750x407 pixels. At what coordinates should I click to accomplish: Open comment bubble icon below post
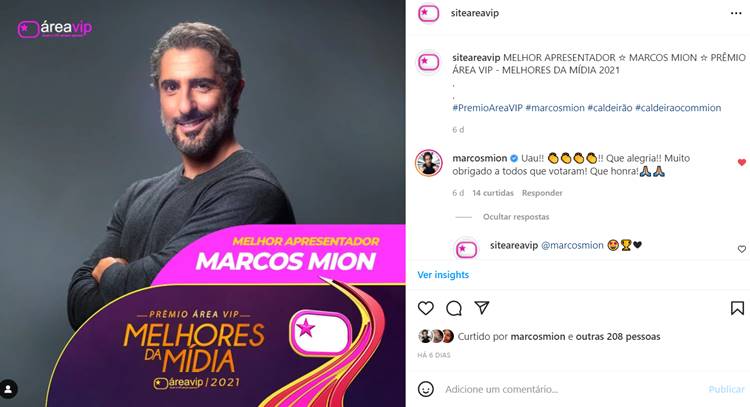click(x=453, y=308)
